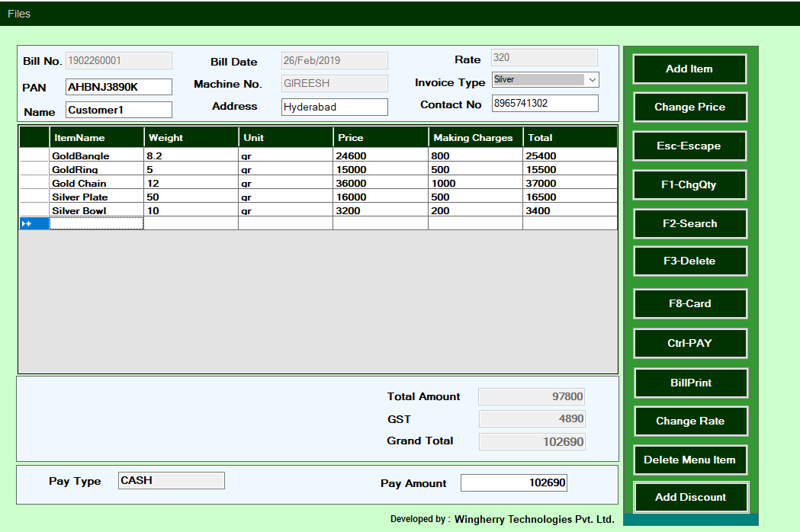
Task: Click the making charges cell 200
Action: point(476,210)
